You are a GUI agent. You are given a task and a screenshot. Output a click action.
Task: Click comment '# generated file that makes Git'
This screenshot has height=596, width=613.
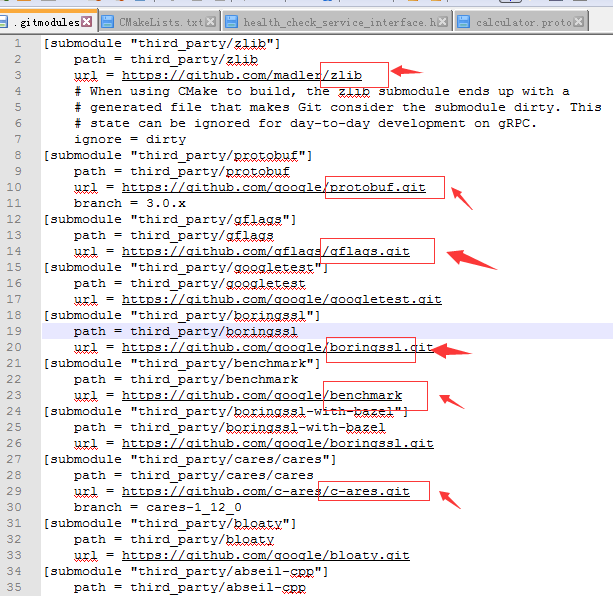coord(338,107)
